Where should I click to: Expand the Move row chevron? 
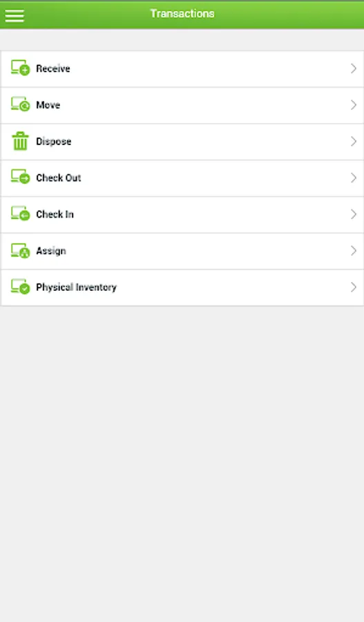point(354,105)
